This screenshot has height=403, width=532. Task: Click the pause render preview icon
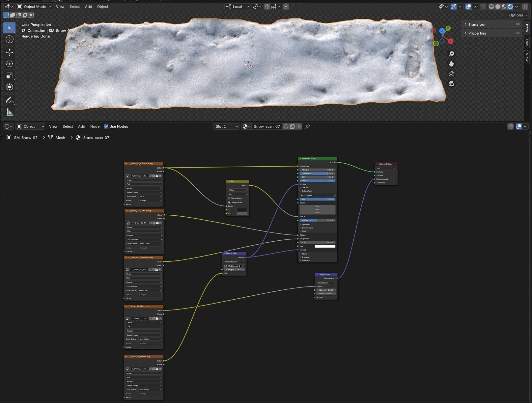click(525, 7)
